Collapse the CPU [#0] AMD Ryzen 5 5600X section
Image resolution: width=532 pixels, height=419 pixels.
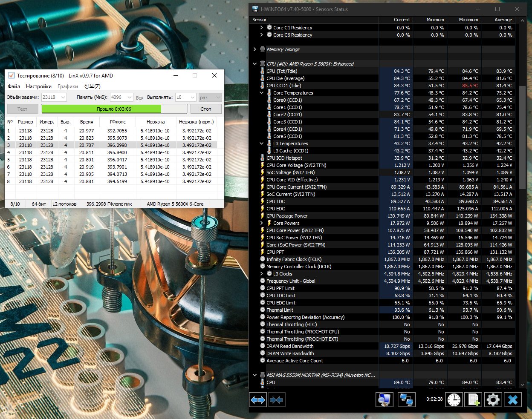coord(255,64)
